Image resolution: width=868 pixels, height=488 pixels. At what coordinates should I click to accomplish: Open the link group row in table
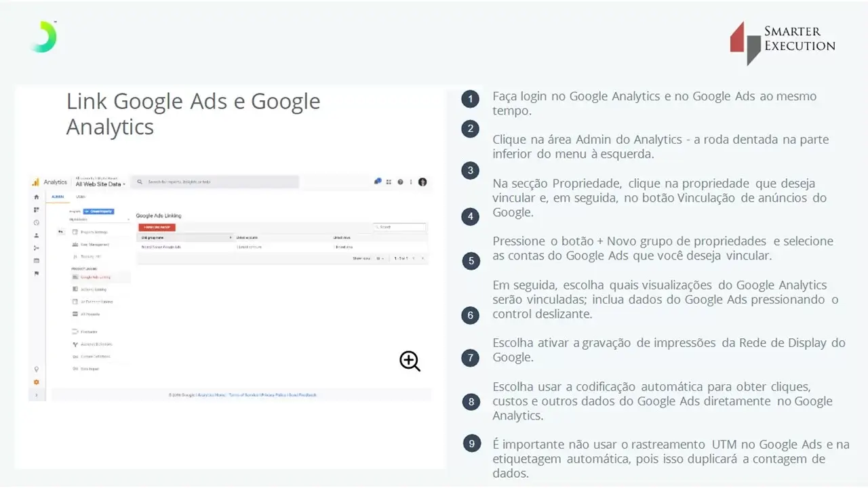click(282, 247)
